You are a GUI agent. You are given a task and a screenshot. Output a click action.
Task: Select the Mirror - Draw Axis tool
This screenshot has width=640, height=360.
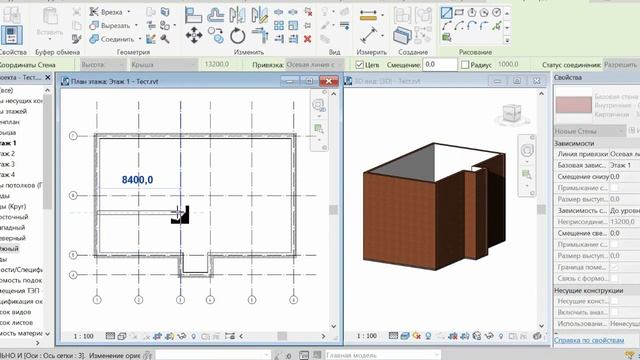coord(259,15)
